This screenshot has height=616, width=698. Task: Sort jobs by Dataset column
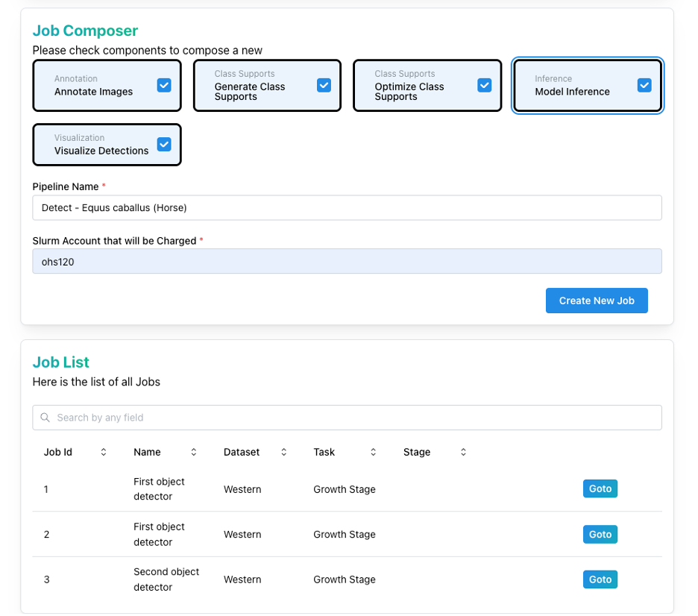(283, 452)
